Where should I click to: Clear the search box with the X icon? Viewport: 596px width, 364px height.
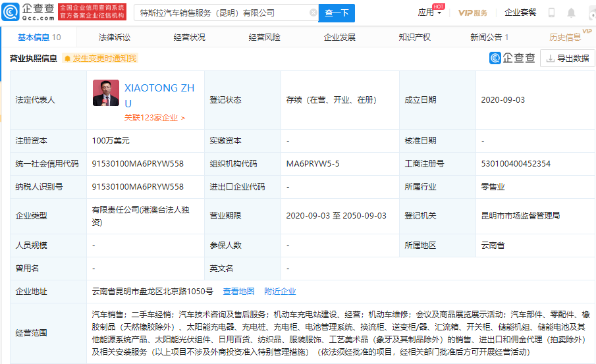click(313, 13)
